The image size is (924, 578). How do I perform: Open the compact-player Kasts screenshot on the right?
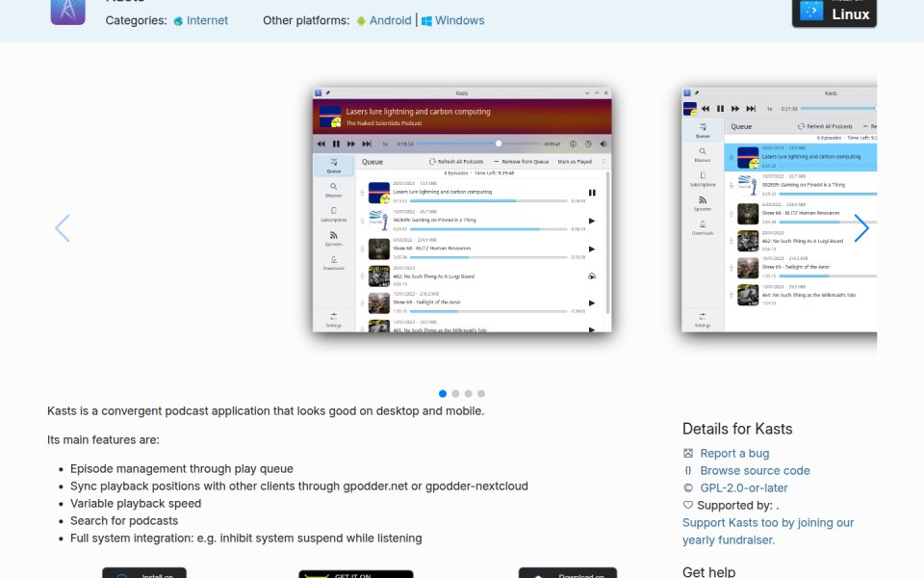779,209
